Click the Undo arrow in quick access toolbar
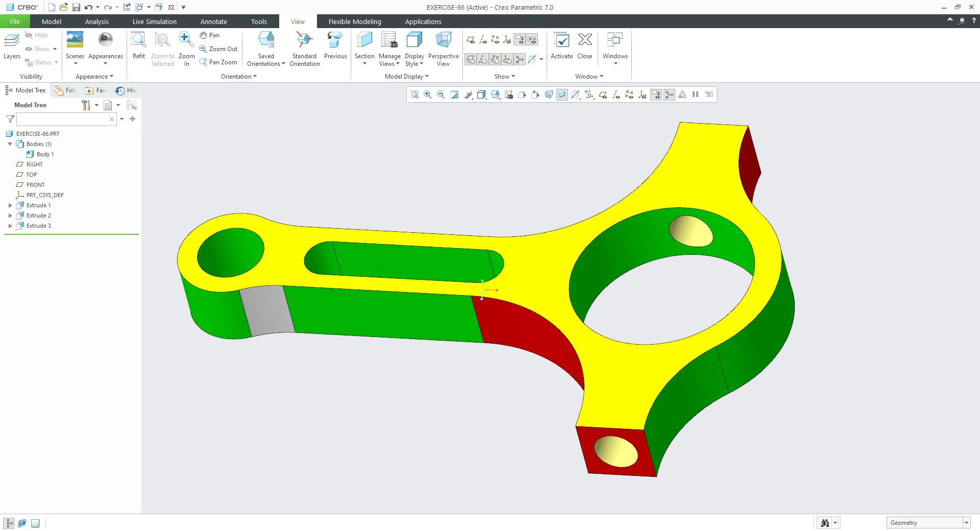Image resolution: width=980 pixels, height=531 pixels. (x=88, y=7)
